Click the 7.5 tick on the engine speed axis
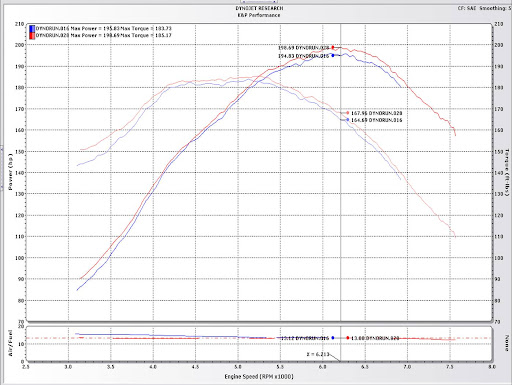Screen dimensions: 512x385 450,367
